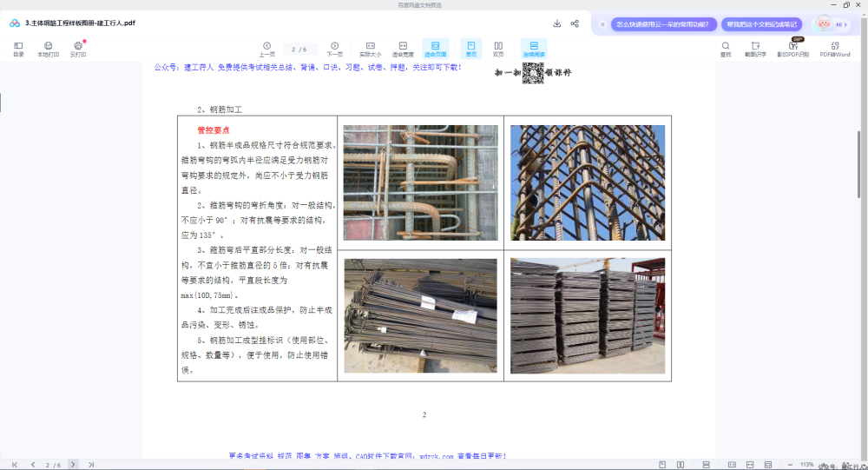Click the 帮我把这个文档记成笔记 suggestion

pyautogui.click(x=762, y=24)
